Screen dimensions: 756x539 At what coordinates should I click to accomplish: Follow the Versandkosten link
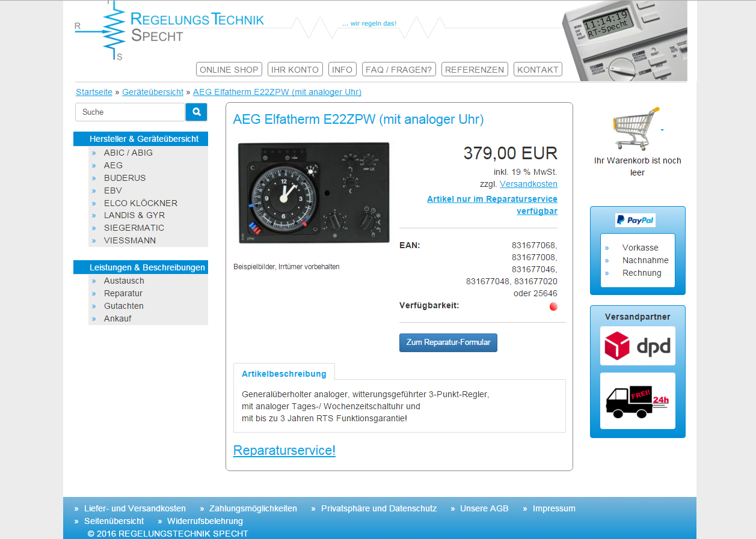[x=529, y=184]
